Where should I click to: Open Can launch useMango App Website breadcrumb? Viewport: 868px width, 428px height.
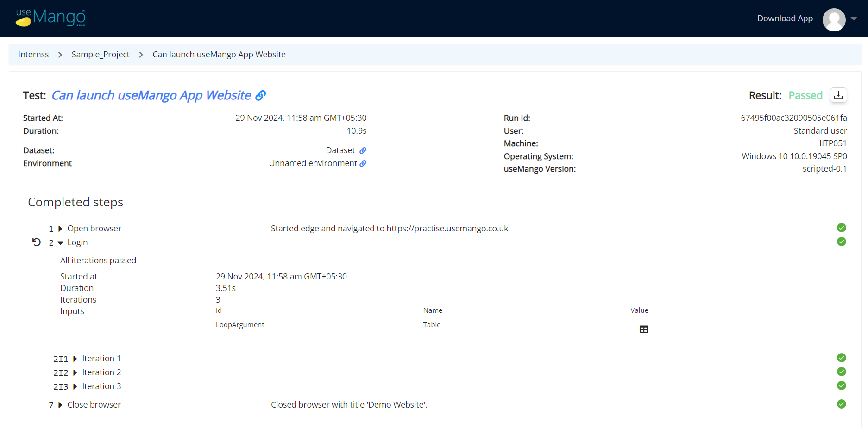tap(219, 55)
